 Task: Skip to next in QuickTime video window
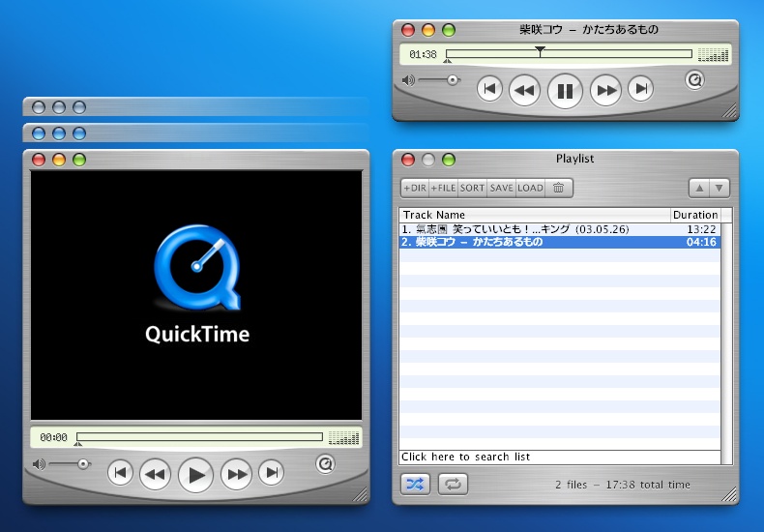point(272,473)
